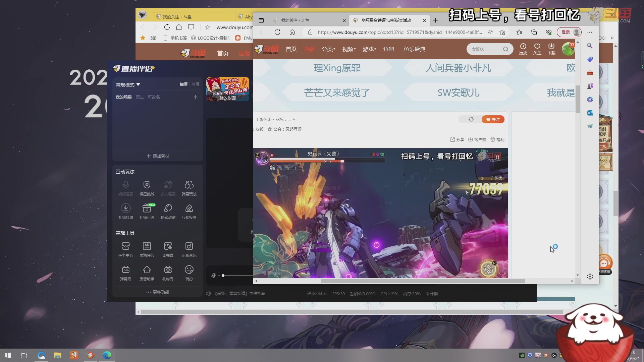Open 鱼吧 in Douyu nav
The image size is (644, 362).
(x=389, y=49)
